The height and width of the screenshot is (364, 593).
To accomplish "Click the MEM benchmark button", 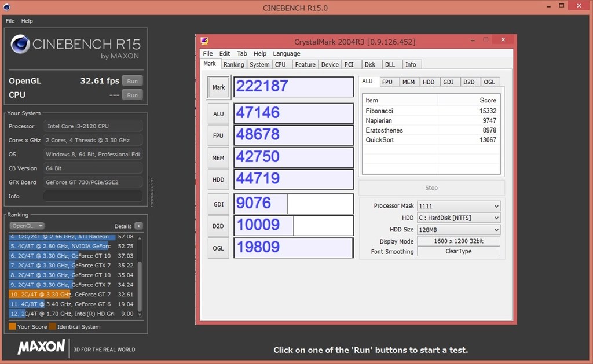I will click(x=218, y=158).
